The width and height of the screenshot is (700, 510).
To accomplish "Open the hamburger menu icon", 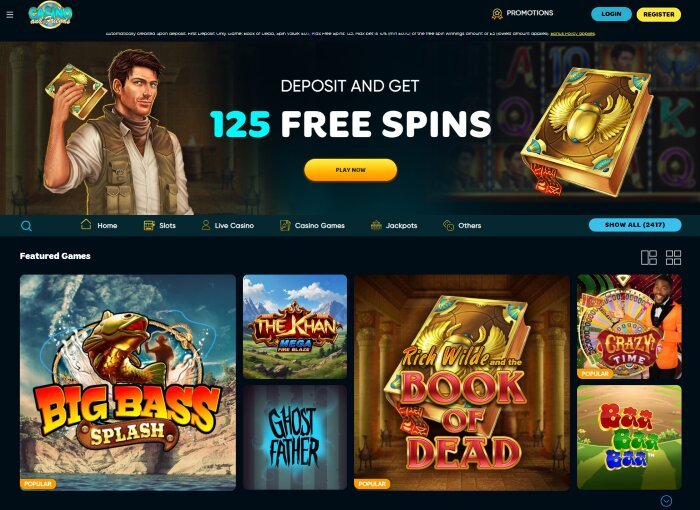I will [10, 15].
